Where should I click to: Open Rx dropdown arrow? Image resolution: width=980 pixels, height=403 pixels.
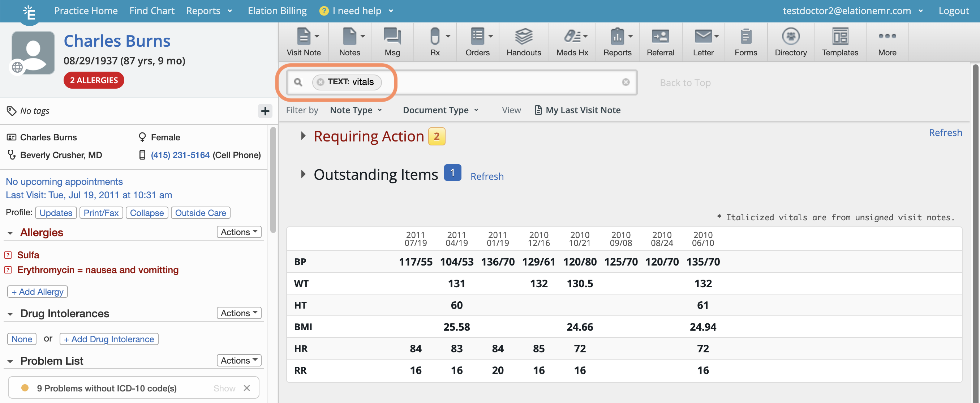[x=448, y=36]
